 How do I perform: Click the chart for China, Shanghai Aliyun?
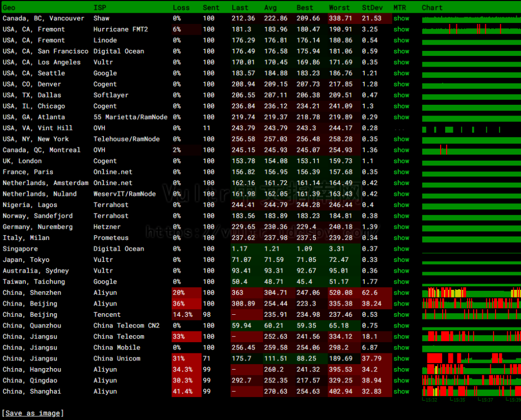point(472,391)
